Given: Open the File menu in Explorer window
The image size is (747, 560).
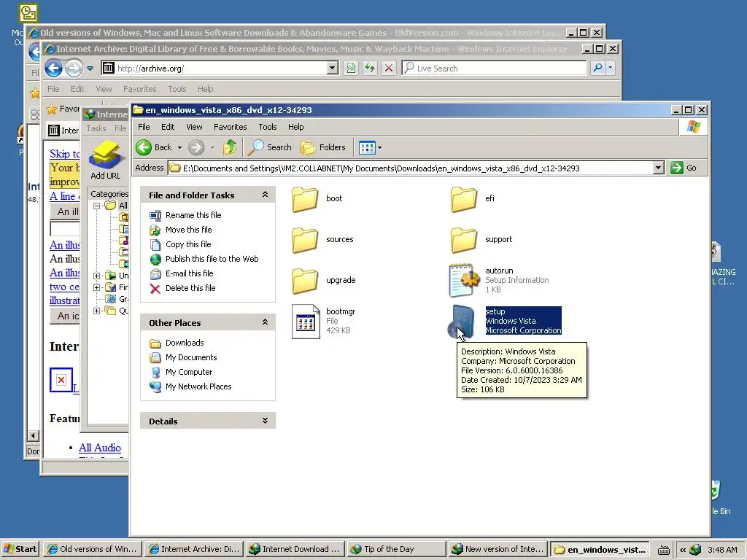Looking at the screenshot, I should (144, 127).
